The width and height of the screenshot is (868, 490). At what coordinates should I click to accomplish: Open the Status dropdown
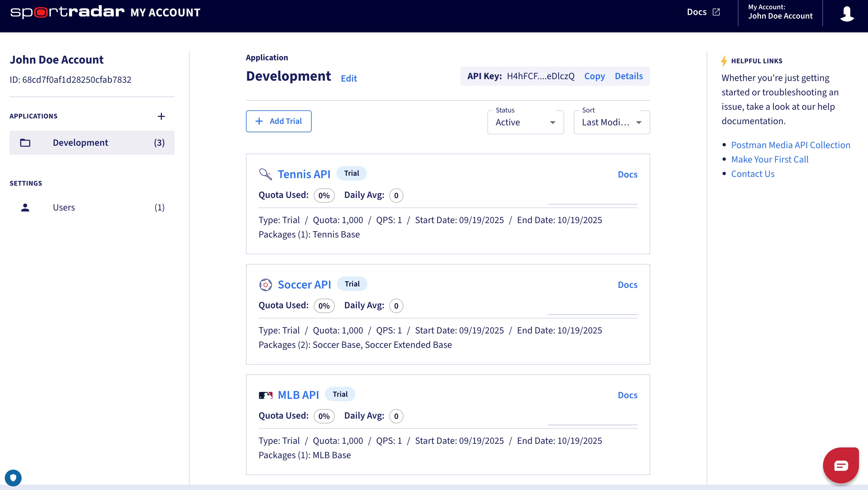[x=525, y=122]
